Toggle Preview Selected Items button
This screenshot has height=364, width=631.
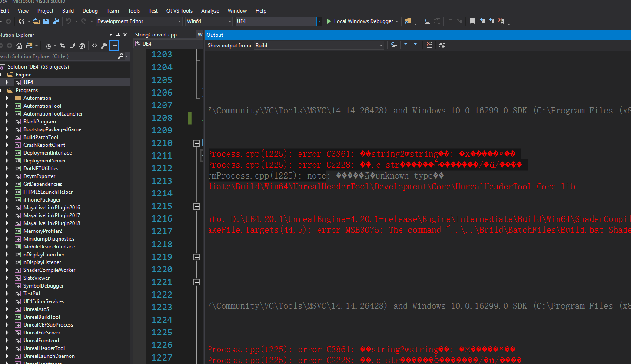(x=113, y=45)
